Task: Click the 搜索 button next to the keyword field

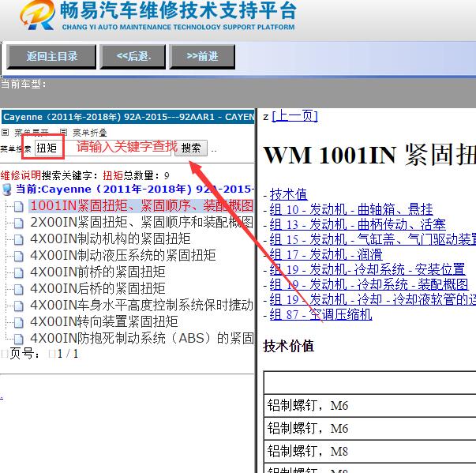Action: [191, 148]
